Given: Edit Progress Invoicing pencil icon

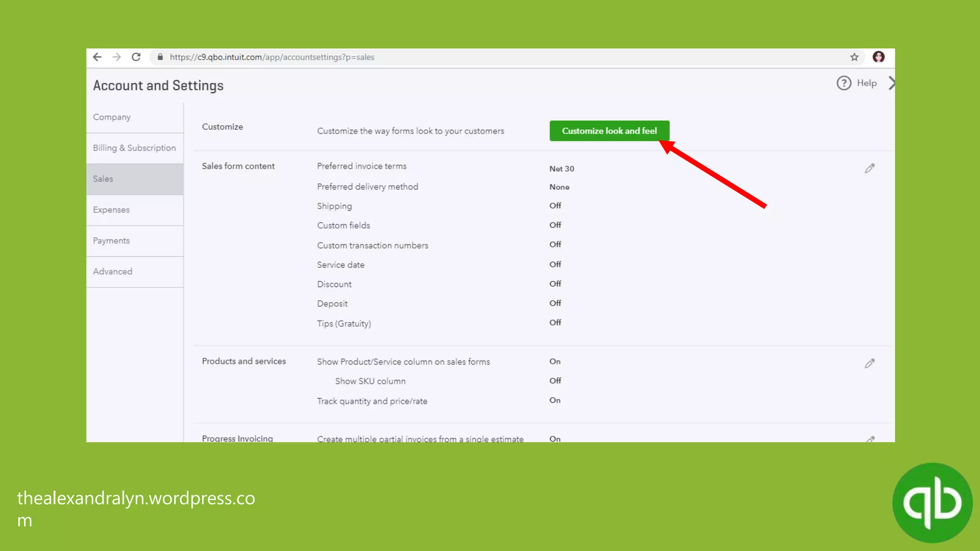Looking at the screenshot, I should point(870,439).
